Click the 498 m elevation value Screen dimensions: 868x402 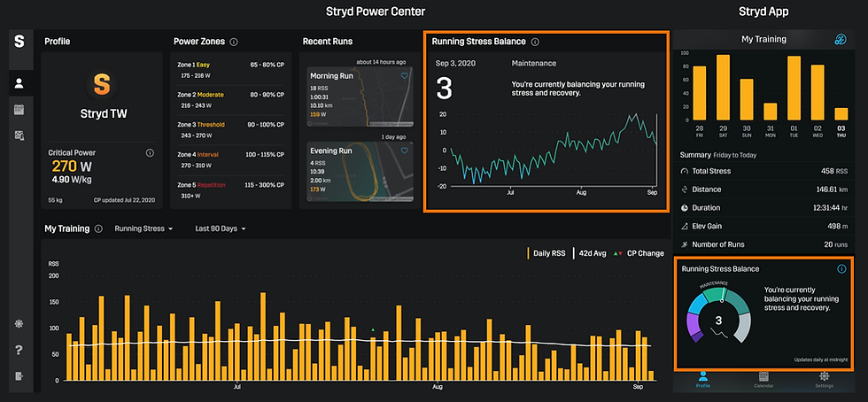click(839, 226)
